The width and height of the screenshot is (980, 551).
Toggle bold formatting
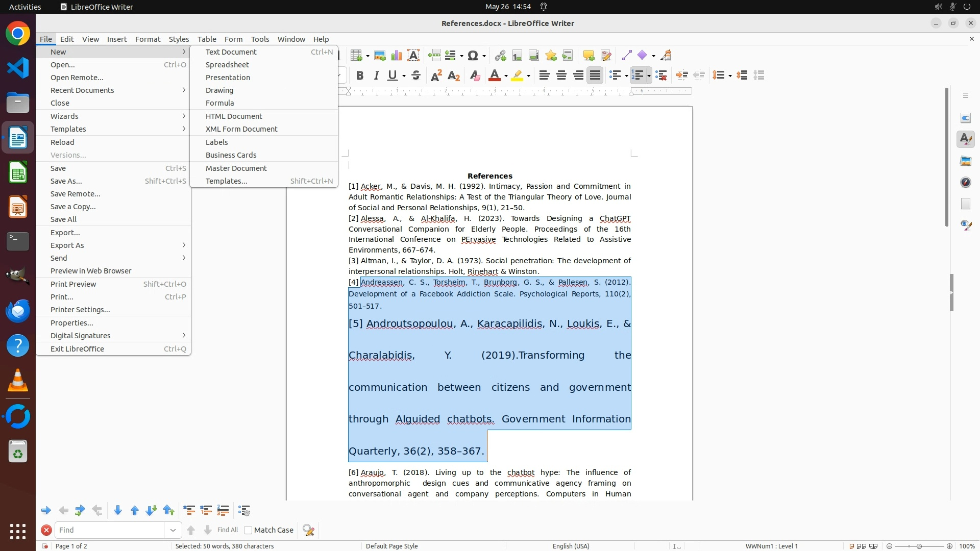point(360,76)
